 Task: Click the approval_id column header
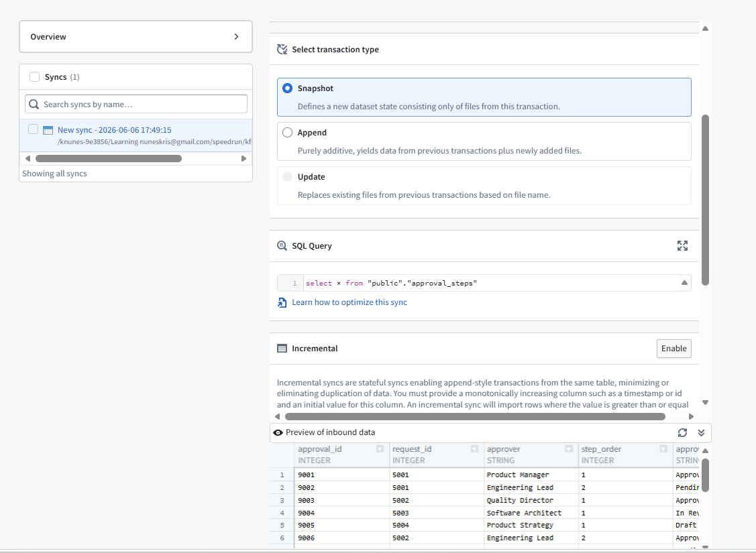pos(342,454)
